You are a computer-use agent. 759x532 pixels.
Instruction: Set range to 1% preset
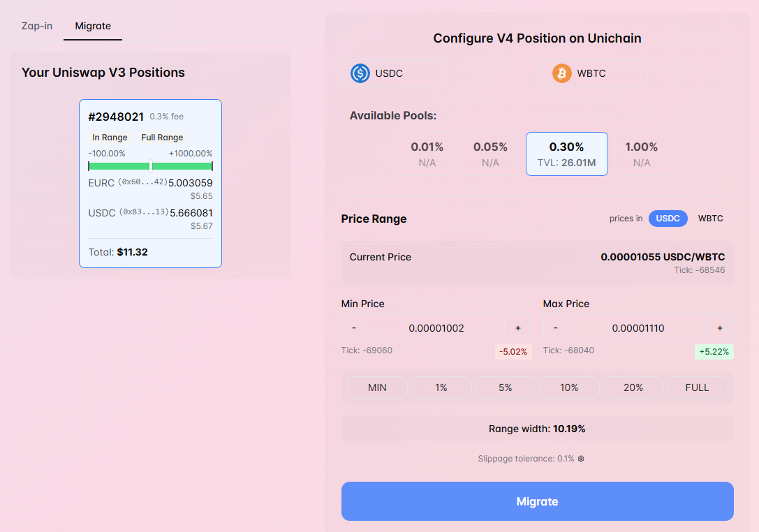(441, 387)
